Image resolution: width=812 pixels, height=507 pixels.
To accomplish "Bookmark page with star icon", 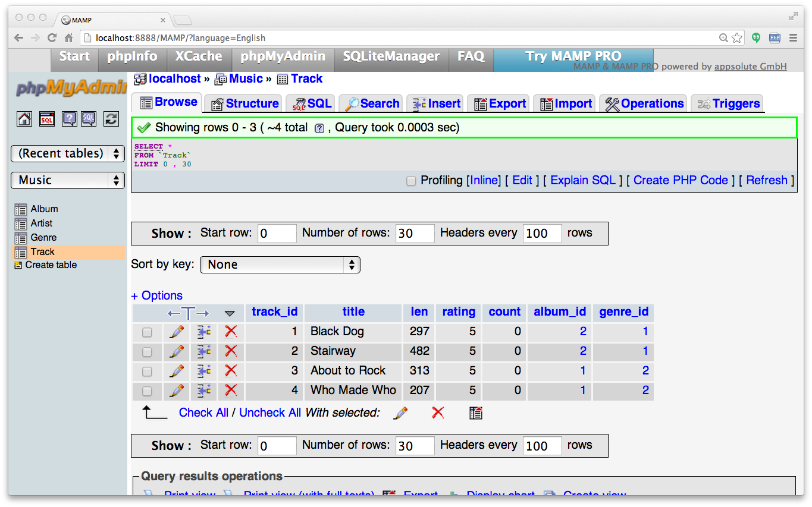I will tap(737, 37).
